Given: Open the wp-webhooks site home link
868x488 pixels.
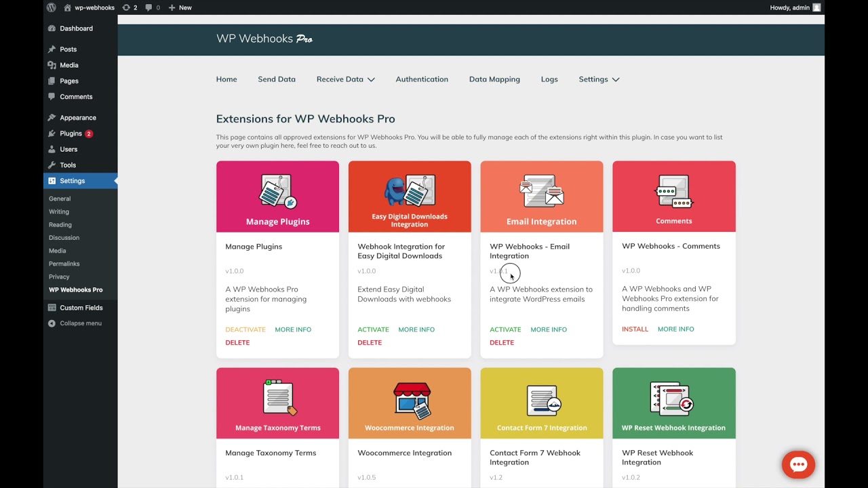Looking at the screenshot, I should coord(89,7).
